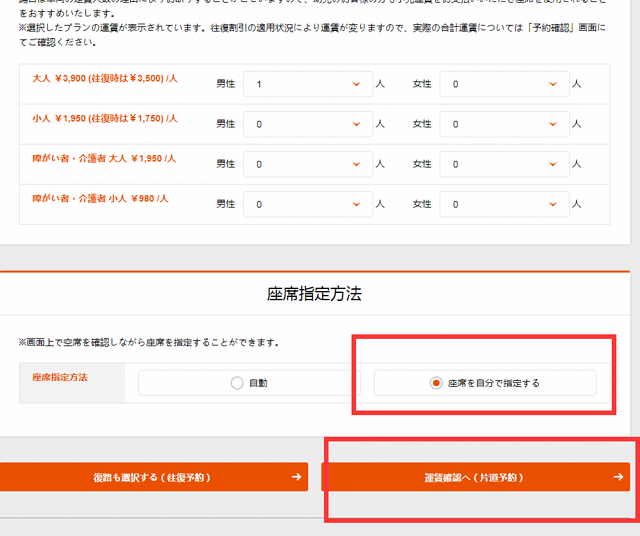Click chevron of adult female (大人 女性) dropdown
This screenshot has width=640, height=536.
(551, 85)
